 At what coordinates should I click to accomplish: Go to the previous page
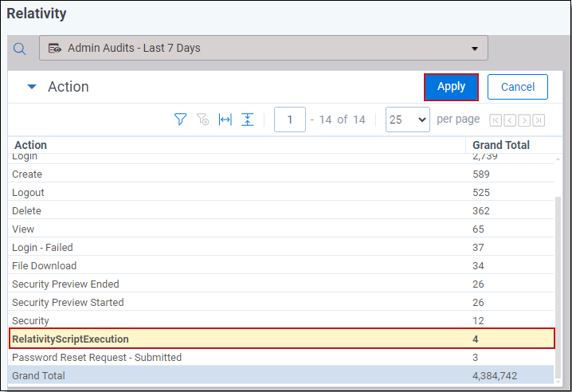[510, 120]
